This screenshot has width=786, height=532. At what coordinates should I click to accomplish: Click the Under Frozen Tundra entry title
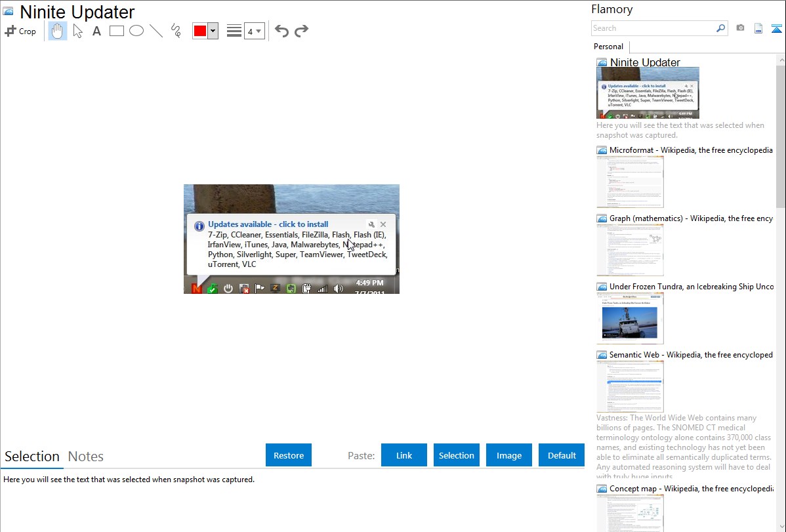(692, 286)
